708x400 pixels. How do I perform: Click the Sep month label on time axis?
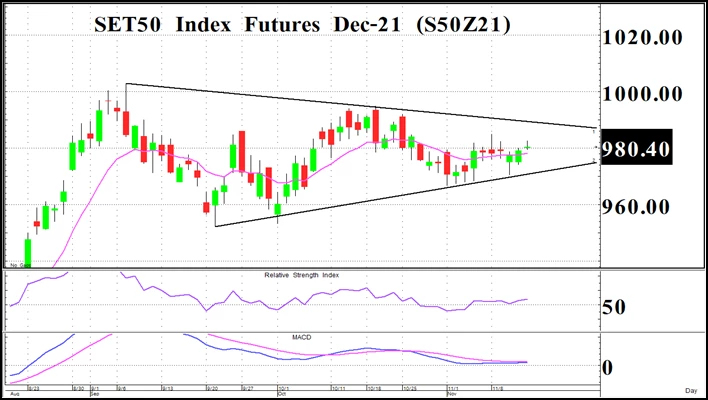coord(94,394)
